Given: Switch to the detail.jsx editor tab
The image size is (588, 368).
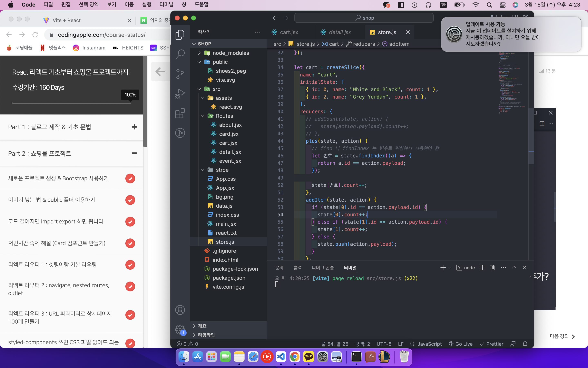Looking at the screenshot, I should (x=340, y=32).
